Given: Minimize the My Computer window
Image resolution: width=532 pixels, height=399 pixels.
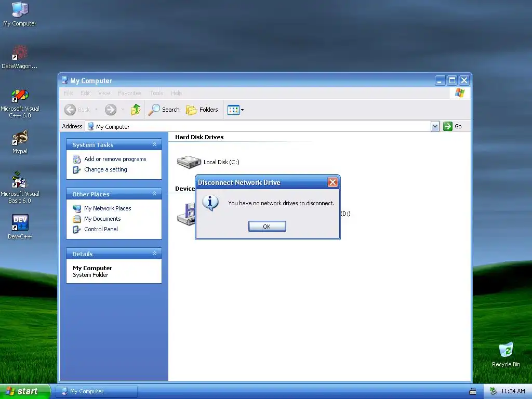Looking at the screenshot, I should click(x=440, y=81).
